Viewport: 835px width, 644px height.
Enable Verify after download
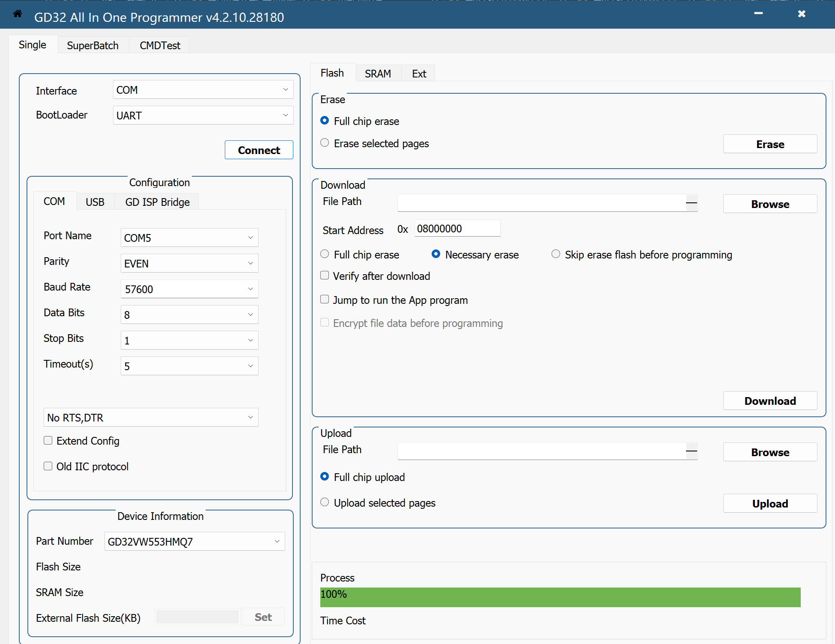coord(375,276)
